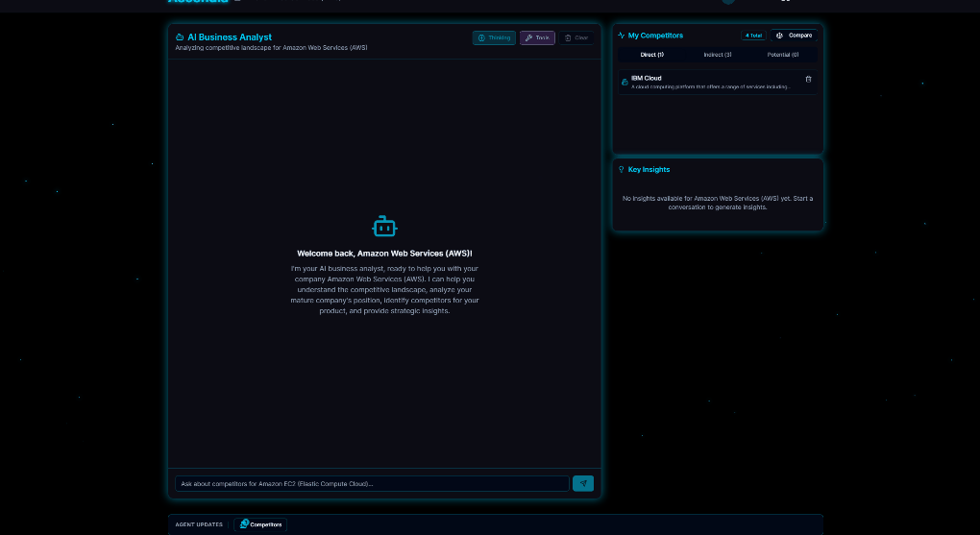Click the IBM Cloud description text
The image size is (980, 535).
711,86
